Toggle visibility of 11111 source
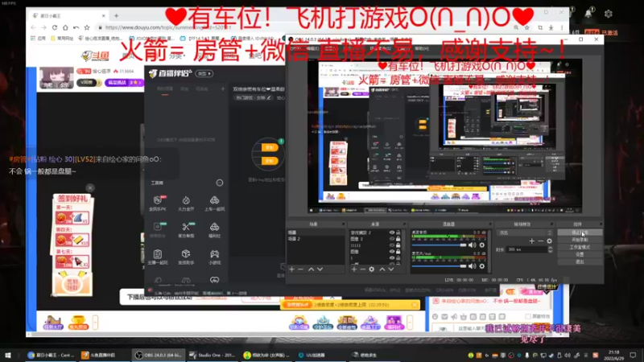 click(x=392, y=245)
